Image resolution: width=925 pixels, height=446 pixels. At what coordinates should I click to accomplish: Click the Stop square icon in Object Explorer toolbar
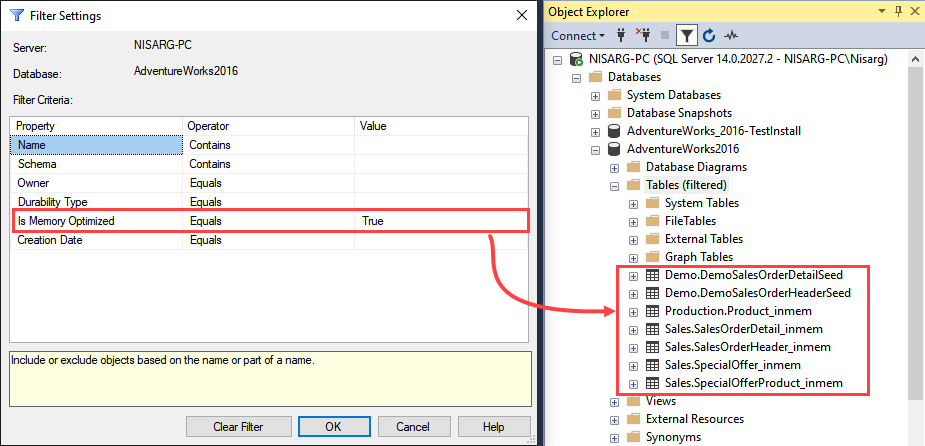(665, 36)
